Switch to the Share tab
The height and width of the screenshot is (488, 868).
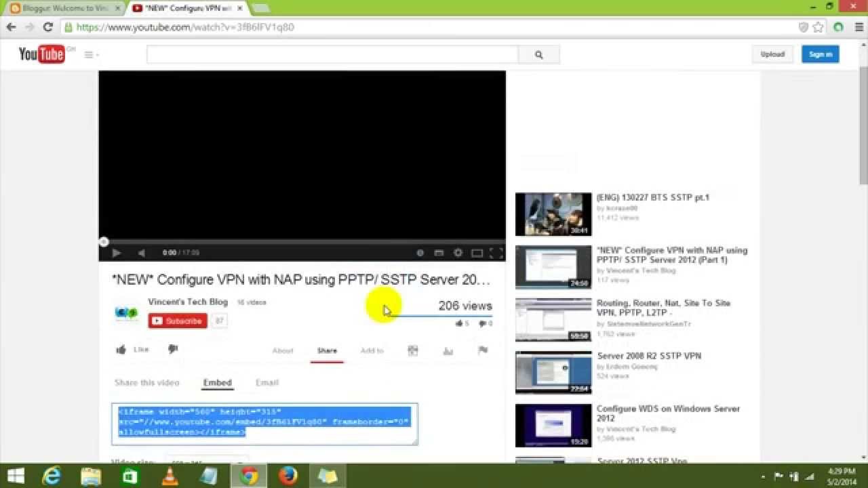point(327,350)
